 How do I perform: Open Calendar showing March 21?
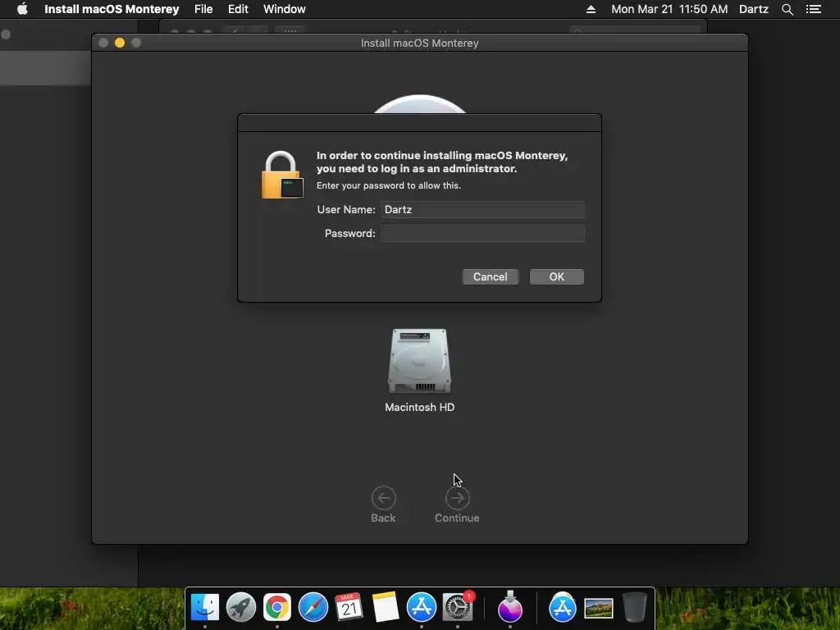pyautogui.click(x=349, y=608)
